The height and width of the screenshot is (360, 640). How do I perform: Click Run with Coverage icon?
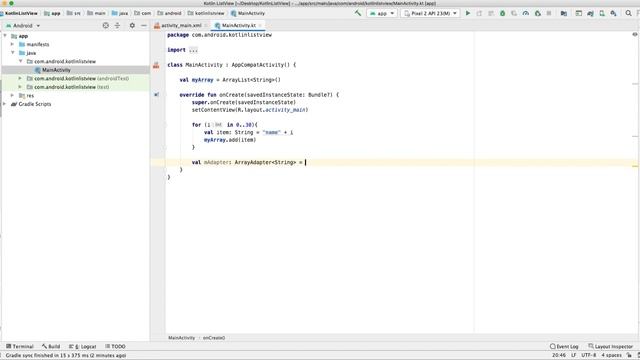514,13
